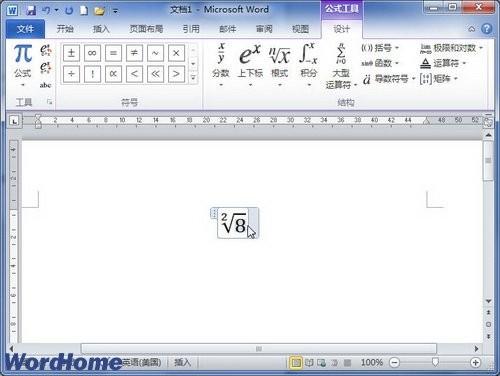This screenshot has width=500, height=376.
Task: Insert the infinity ∞ symbol
Action: coord(92,53)
